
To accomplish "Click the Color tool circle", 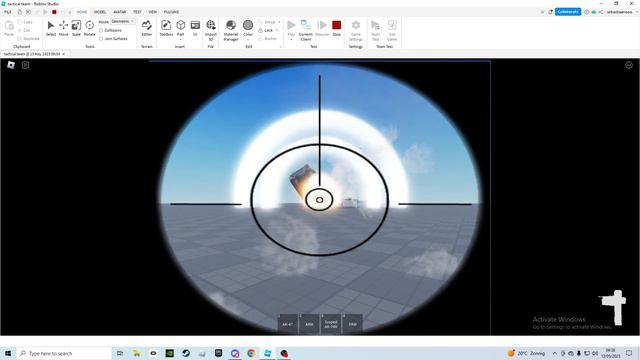I will pyautogui.click(x=248, y=25).
